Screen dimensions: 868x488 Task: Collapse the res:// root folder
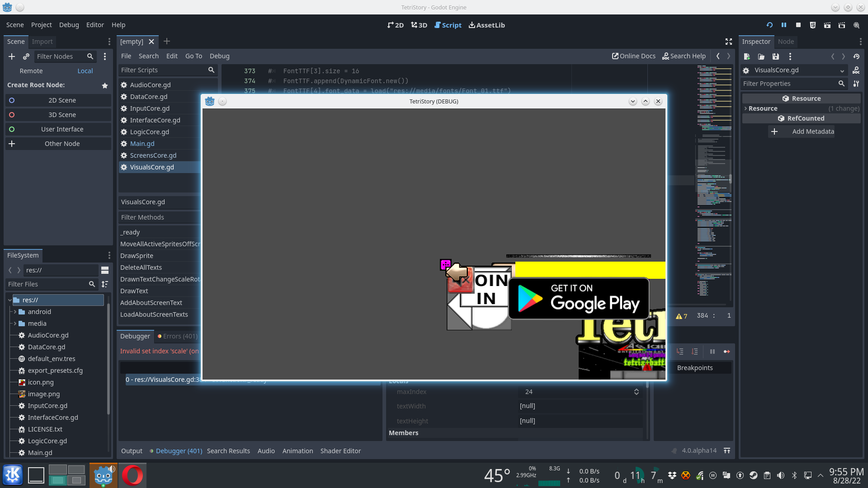(9, 300)
